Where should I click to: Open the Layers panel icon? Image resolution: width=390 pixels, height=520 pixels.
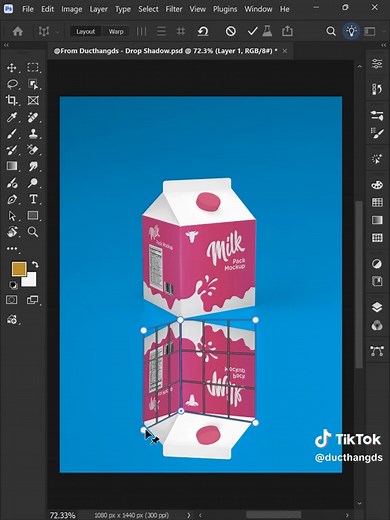pyautogui.click(x=377, y=307)
